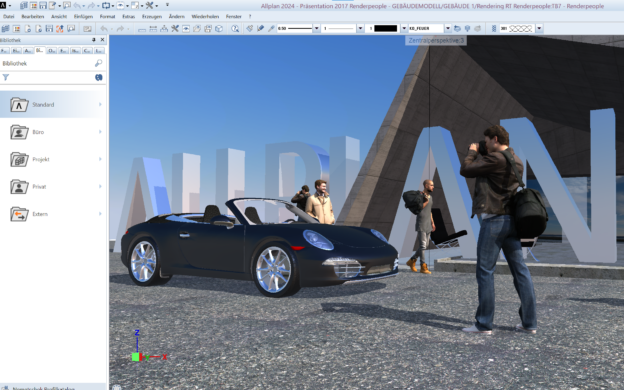
Task: Open the line type dropdown showing 1
Action: tap(360, 28)
